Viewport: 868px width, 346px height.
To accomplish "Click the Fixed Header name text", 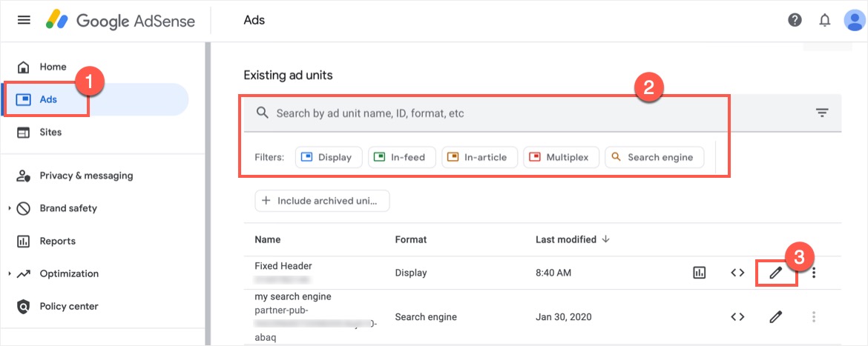I will pyautogui.click(x=283, y=266).
